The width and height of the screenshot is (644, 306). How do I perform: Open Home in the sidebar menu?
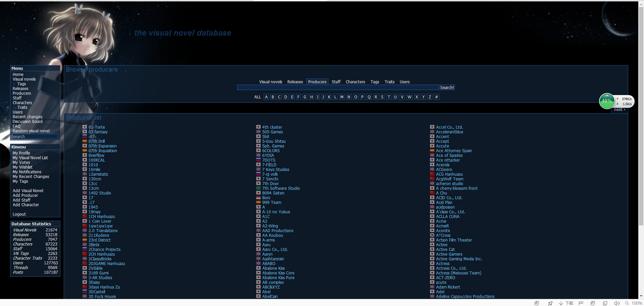[x=18, y=74]
